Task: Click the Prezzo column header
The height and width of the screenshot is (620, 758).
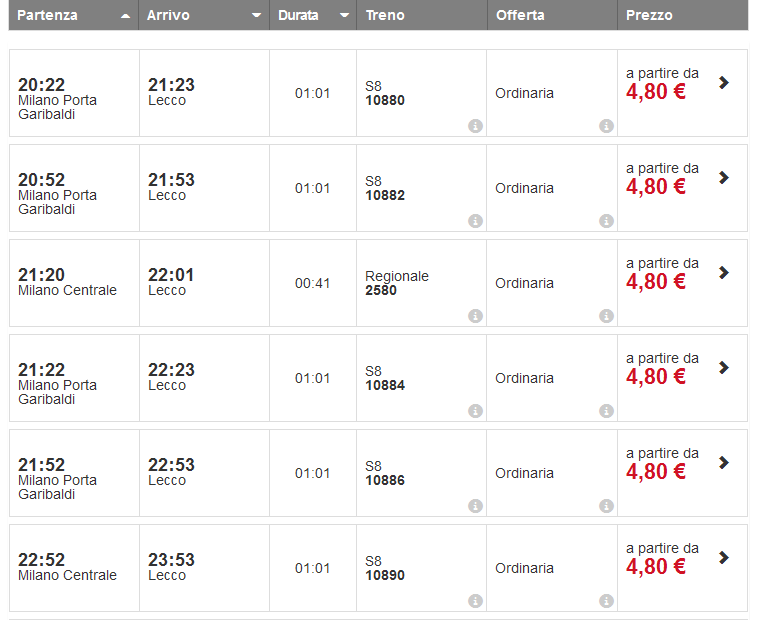Action: pyautogui.click(x=649, y=16)
